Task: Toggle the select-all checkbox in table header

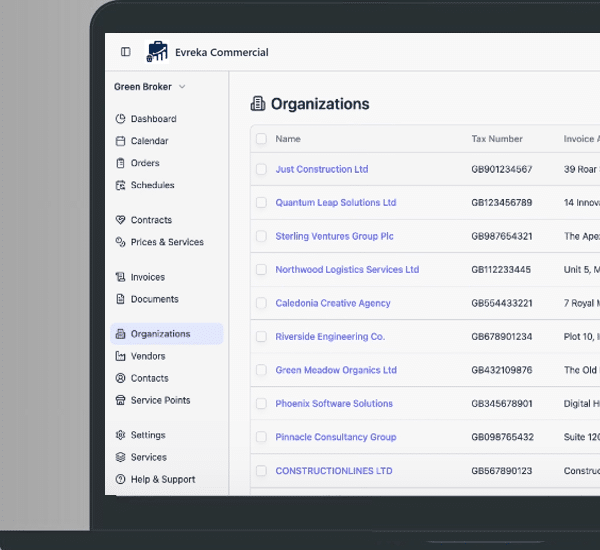Action: pos(261,139)
